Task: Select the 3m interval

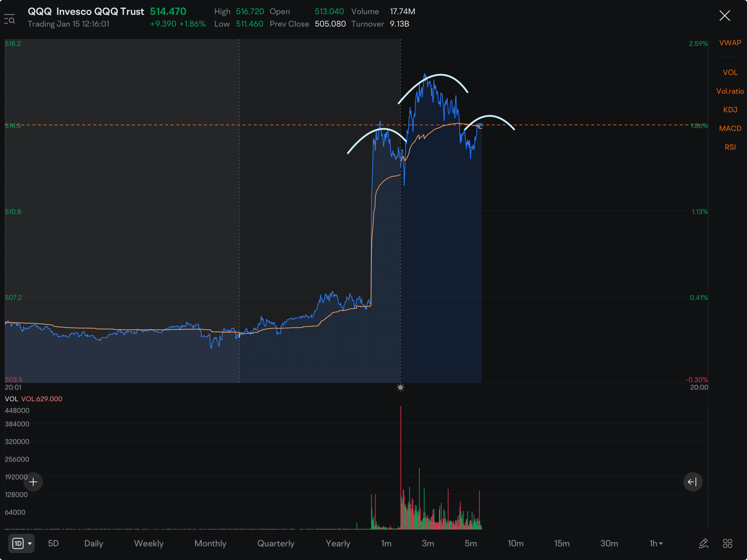Action: [428, 543]
